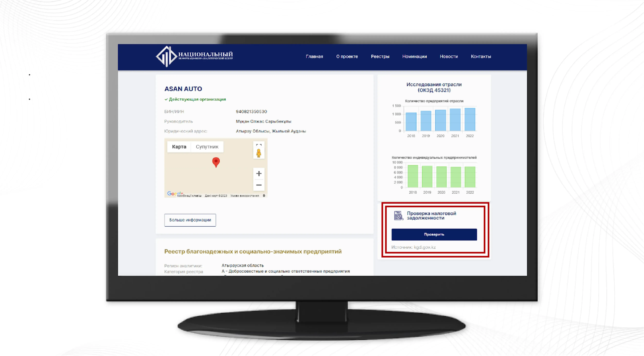Click the Национальный центр logo
The image size is (644, 356).
194,56
